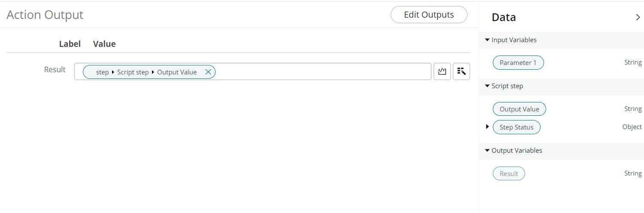Click the Label column header
The height and width of the screenshot is (213, 644).
pos(70,44)
